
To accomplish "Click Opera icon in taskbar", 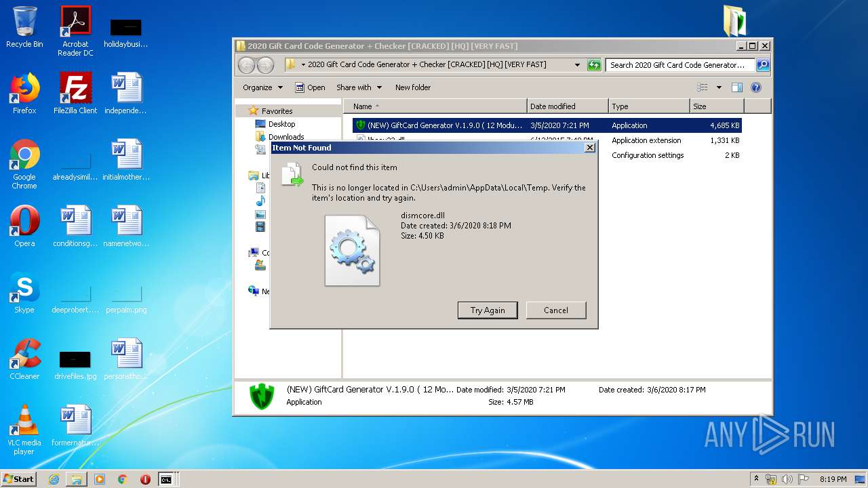I will [145, 479].
